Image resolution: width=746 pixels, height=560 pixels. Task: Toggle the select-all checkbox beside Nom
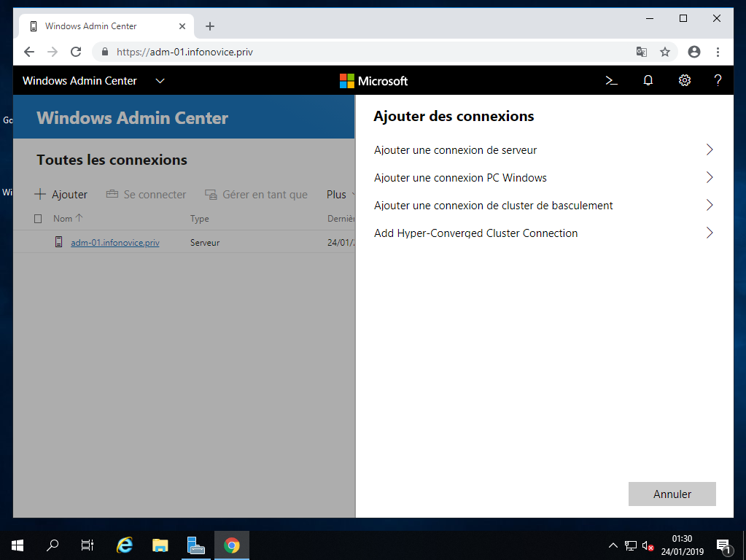(38, 219)
